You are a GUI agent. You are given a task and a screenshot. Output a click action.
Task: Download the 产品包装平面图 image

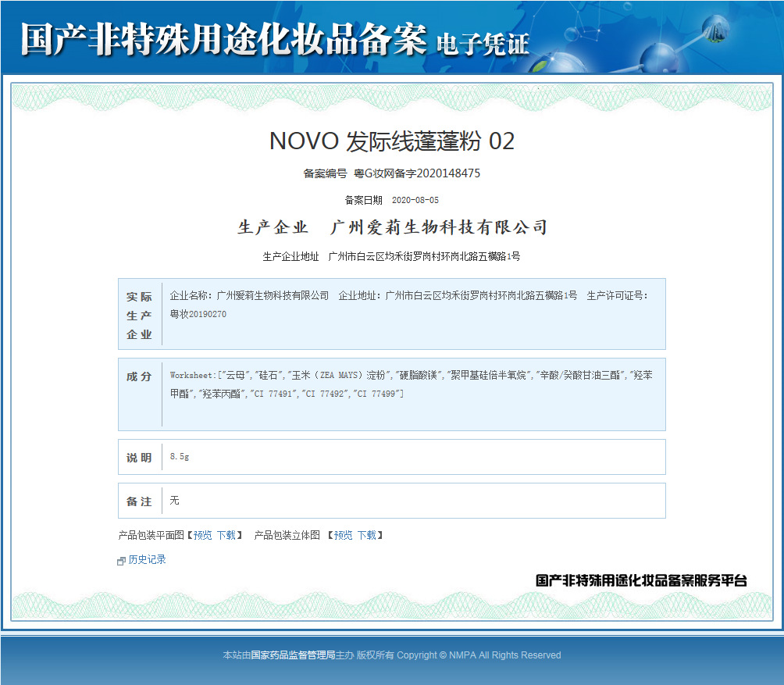[x=226, y=535]
